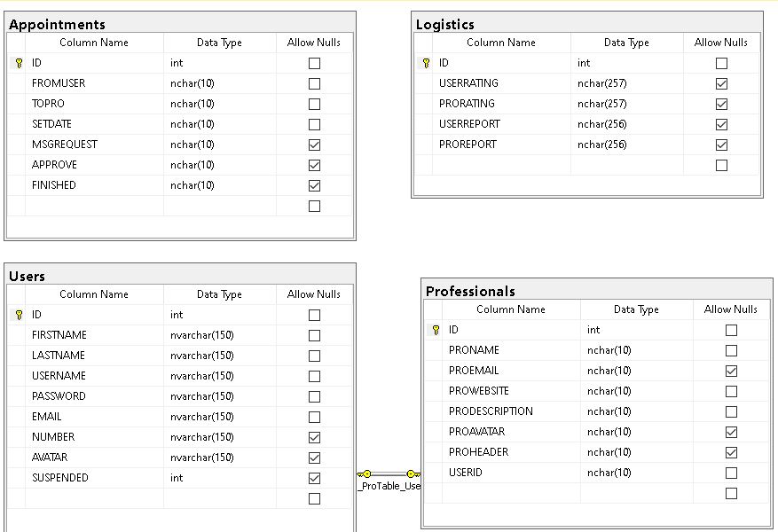The image size is (778, 532).
Task: Click the PRORATING column name in Logistics
Action: [467, 104]
